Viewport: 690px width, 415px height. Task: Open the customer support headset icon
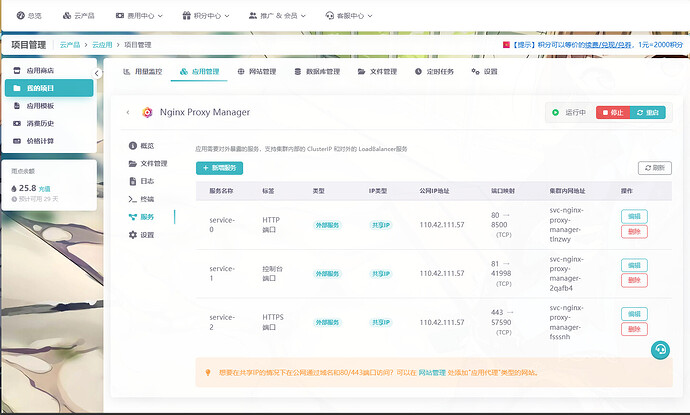[x=659, y=350]
